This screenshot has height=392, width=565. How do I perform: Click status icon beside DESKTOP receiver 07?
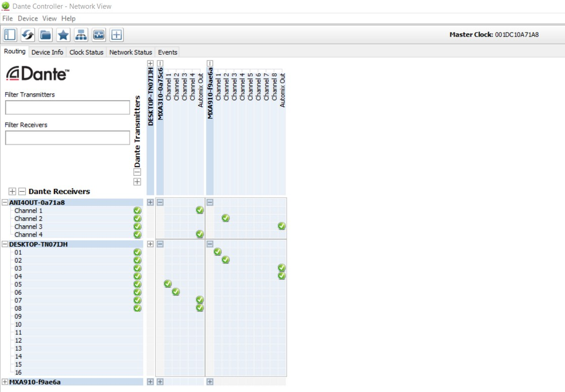137,300
